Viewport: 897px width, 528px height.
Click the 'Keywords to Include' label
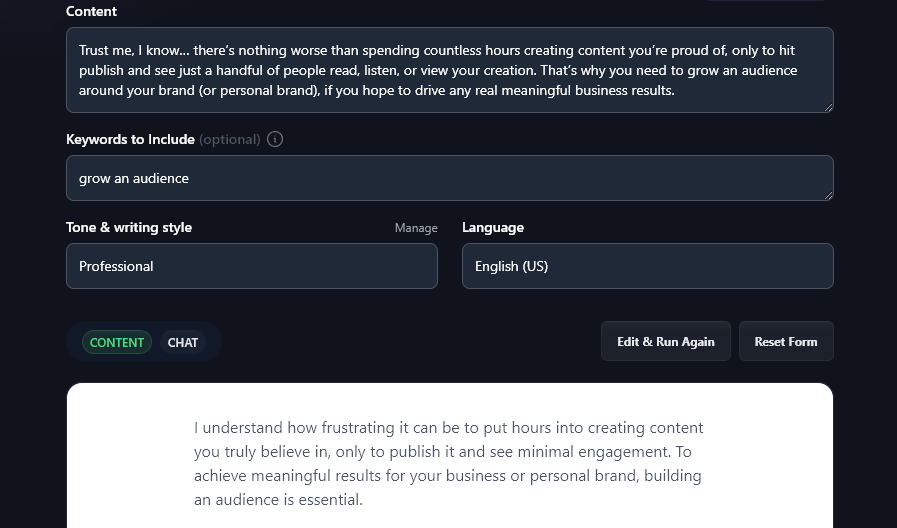[x=130, y=139]
